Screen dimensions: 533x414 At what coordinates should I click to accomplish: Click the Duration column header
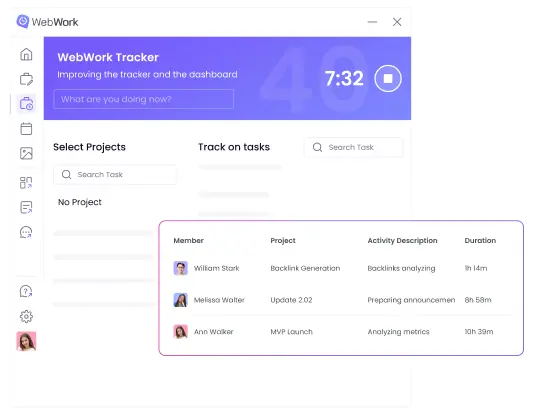pos(480,241)
